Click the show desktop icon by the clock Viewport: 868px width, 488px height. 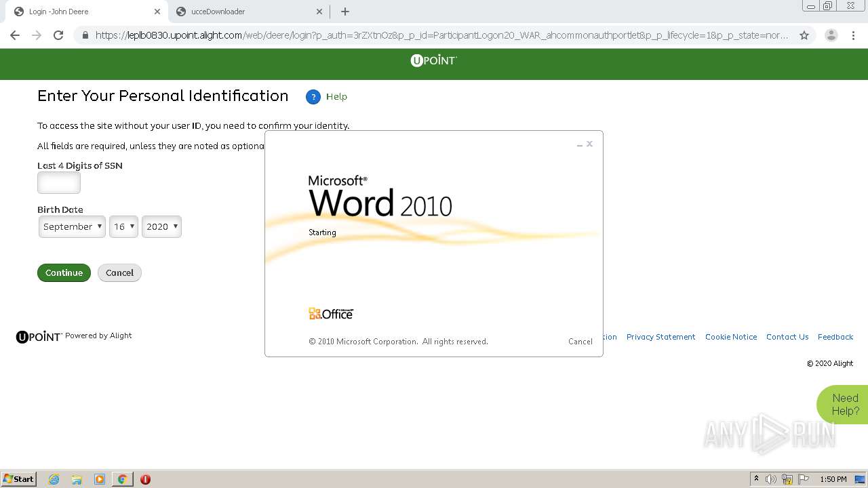pos(860,479)
